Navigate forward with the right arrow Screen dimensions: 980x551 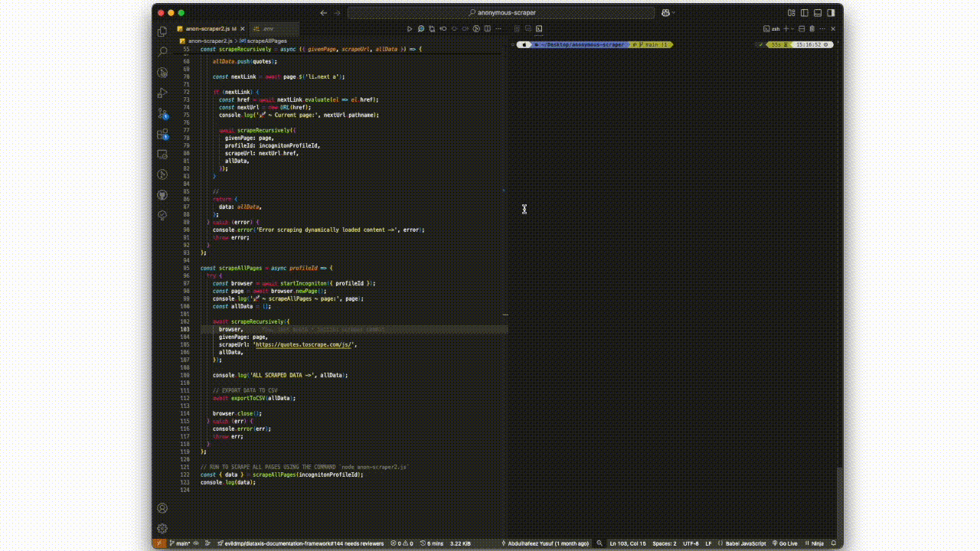click(x=338, y=13)
